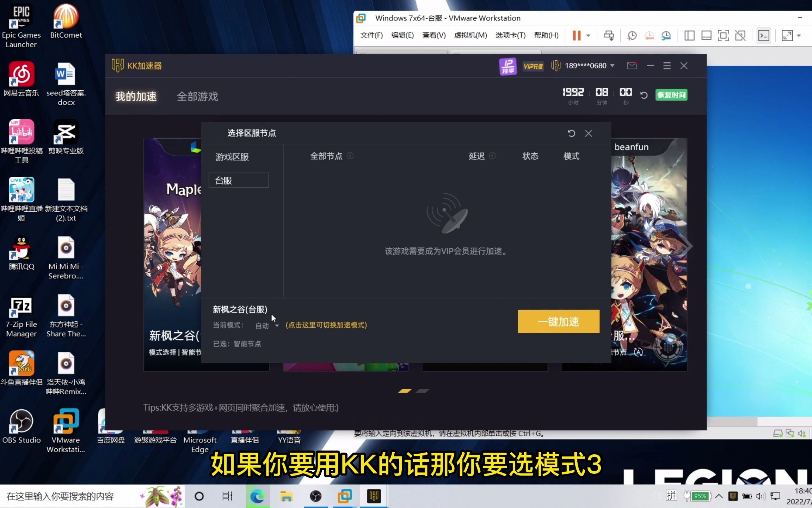The image size is (812, 508).
Task: Open the purple IP独享 icon
Action: click(x=508, y=66)
